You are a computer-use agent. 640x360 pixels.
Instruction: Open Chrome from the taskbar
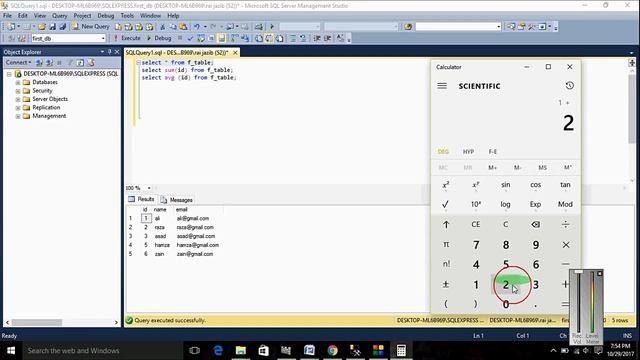332,351
